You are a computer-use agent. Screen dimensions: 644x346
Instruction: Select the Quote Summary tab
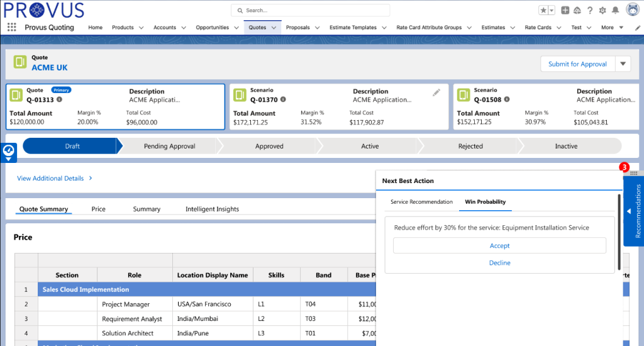point(43,209)
